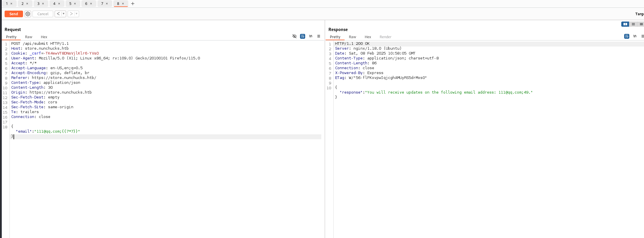The width and height of the screenshot is (644, 238).
Task: Switch to Repeater tab 7
Action: (x=102, y=3)
